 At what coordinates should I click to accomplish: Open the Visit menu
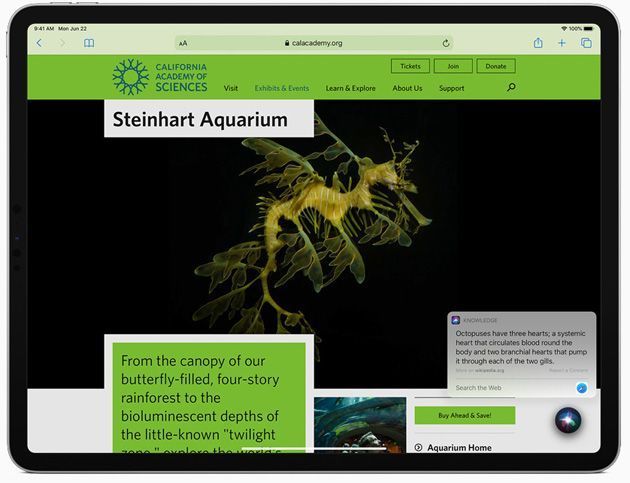(231, 88)
